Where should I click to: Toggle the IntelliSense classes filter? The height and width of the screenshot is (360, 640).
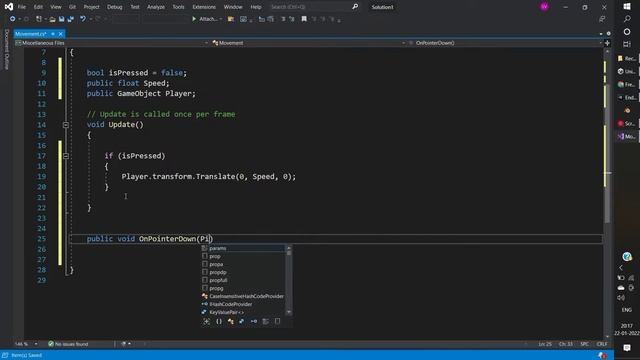tap(231, 322)
